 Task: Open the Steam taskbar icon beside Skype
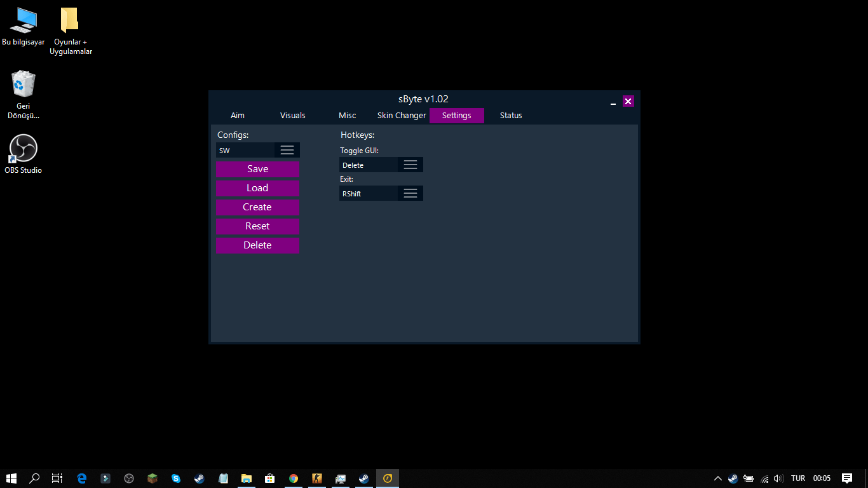coord(200,478)
